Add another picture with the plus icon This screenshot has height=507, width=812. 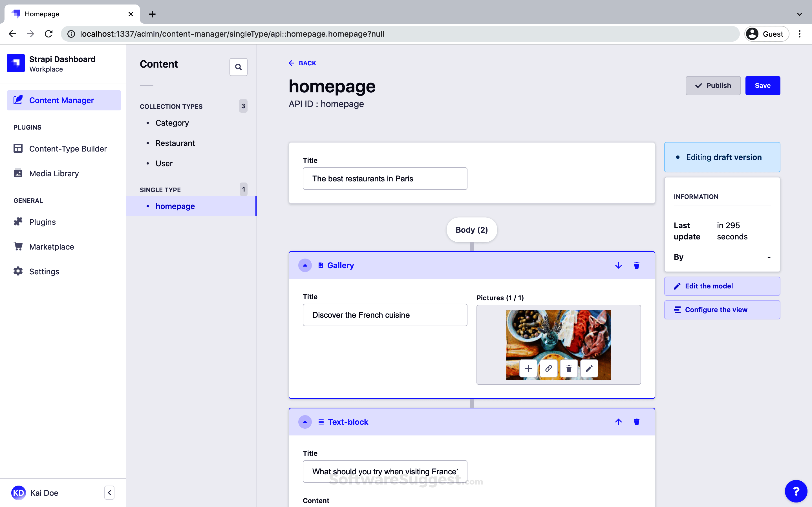pyautogui.click(x=528, y=368)
